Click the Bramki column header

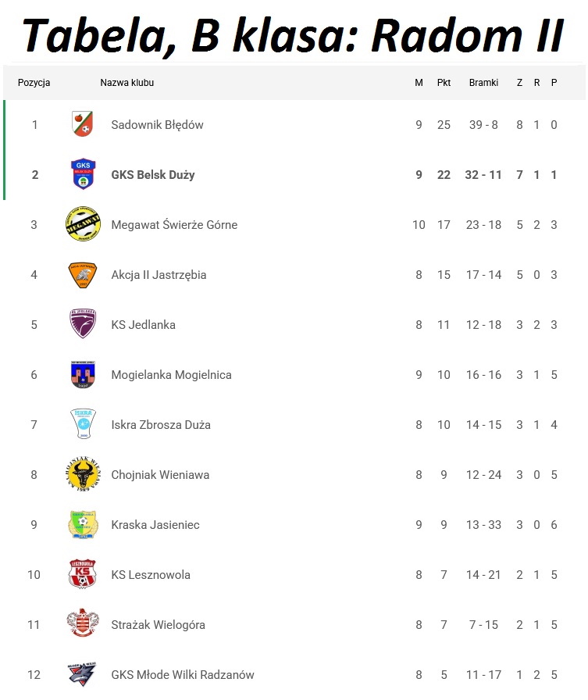[x=483, y=83]
